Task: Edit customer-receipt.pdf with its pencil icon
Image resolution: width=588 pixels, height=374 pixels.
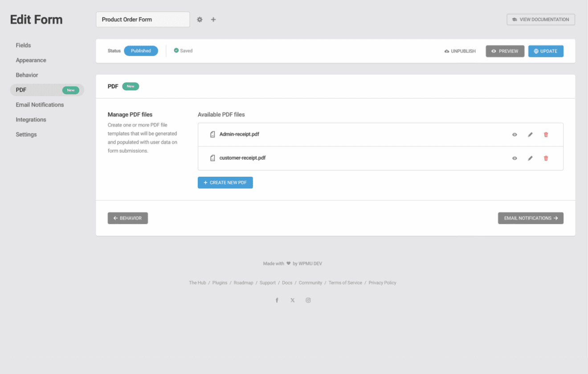Action: pos(530,158)
